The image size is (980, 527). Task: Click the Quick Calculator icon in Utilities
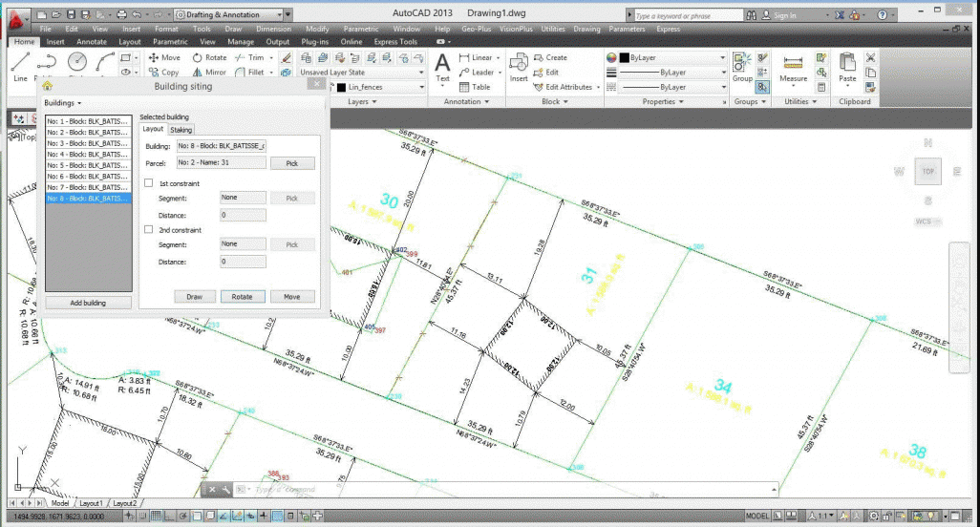[821, 88]
